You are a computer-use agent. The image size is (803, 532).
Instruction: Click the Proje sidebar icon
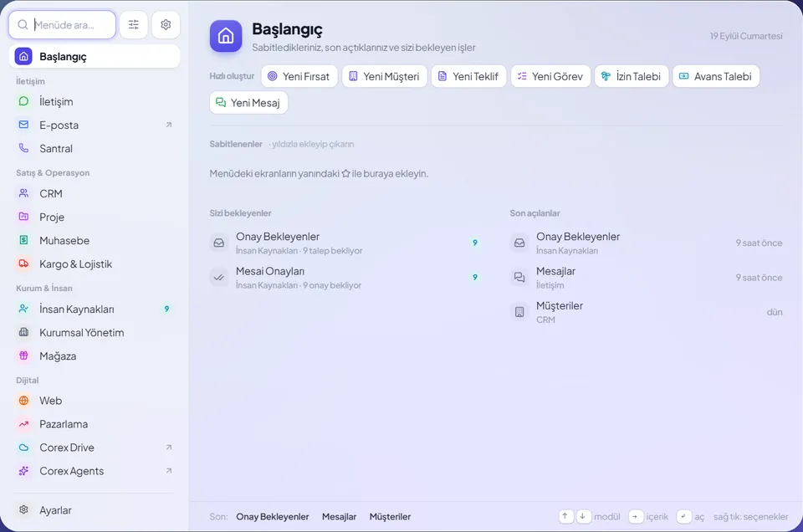coord(23,217)
